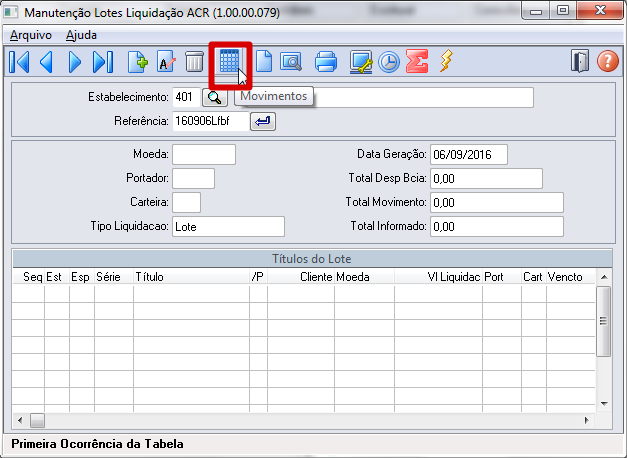Click the Total Informado field
Screen dimensions: 627x458
(497, 226)
